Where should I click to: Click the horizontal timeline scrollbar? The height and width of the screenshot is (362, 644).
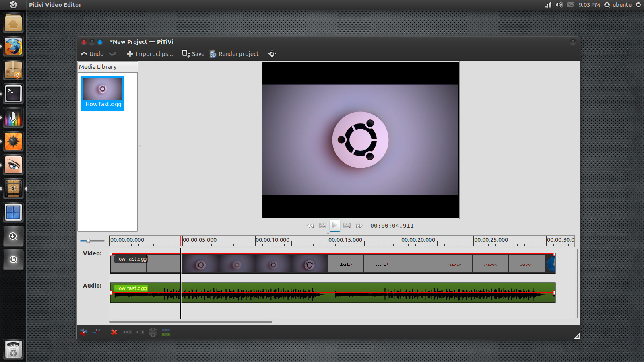pyautogui.click(x=191, y=322)
